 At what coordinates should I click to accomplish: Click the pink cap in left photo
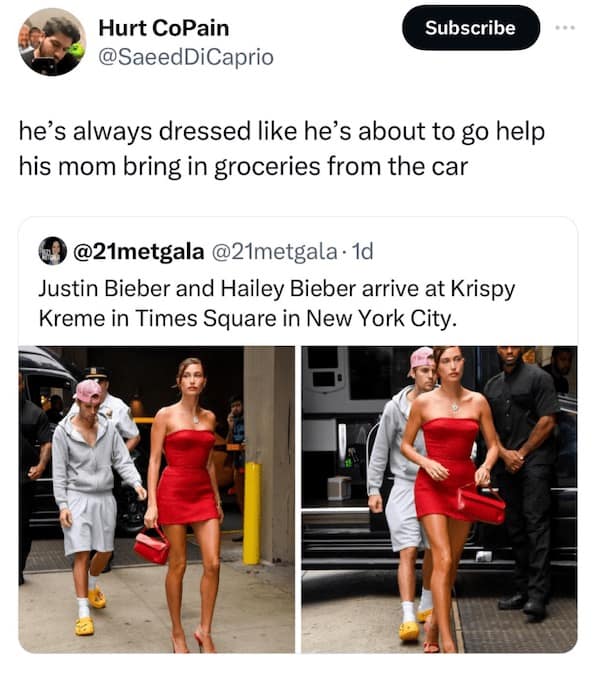[x=89, y=389]
